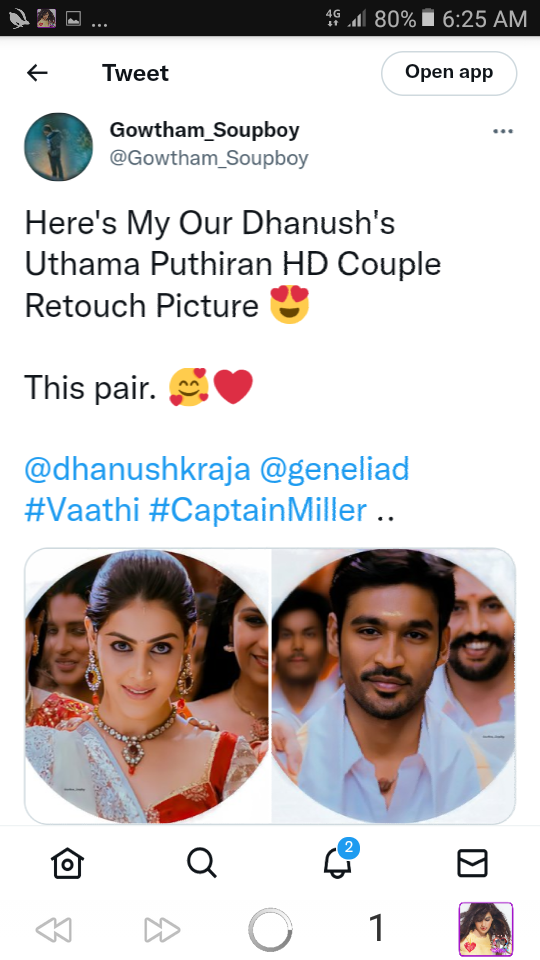This screenshot has width=540, height=960.
Task: Open the @geneliad mention link
Action: point(334,470)
